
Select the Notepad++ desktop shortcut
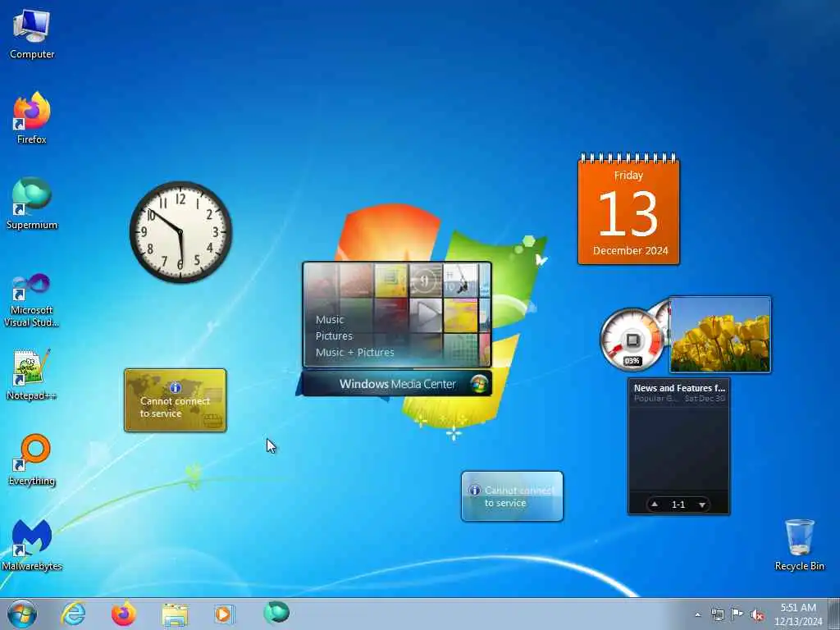pyautogui.click(x=32, y=374)
